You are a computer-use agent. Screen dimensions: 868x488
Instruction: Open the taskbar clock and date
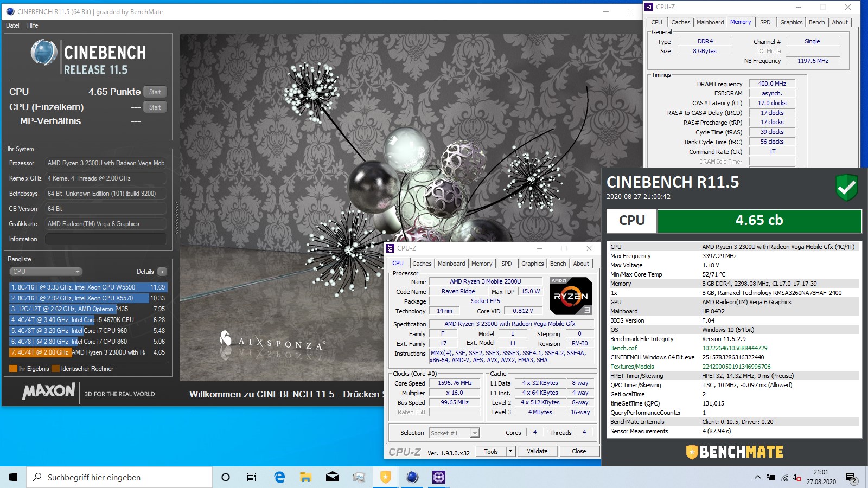[x=821, y=477]
